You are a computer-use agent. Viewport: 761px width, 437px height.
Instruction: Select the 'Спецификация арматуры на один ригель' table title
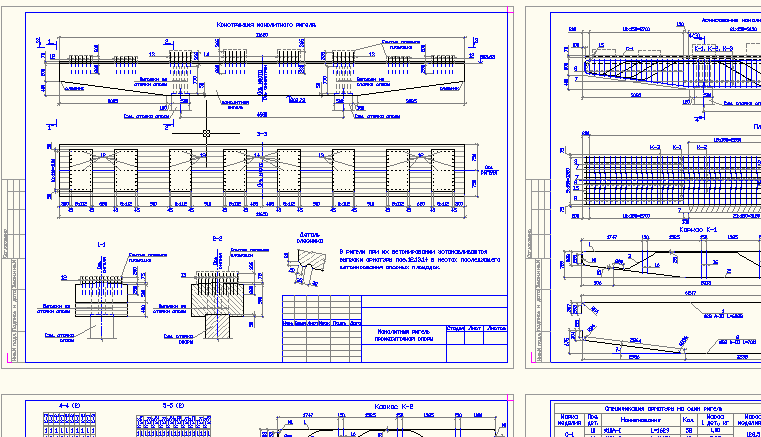pos(663,408)
